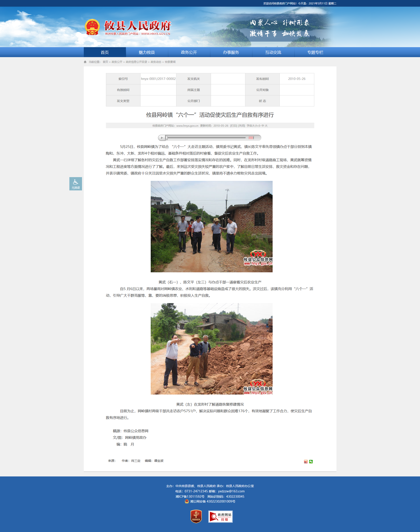Image resolution: width=420 pixels, height=532 pixels.
Task: Click the home breadcrumb house icon
Action: coord(85,62)
